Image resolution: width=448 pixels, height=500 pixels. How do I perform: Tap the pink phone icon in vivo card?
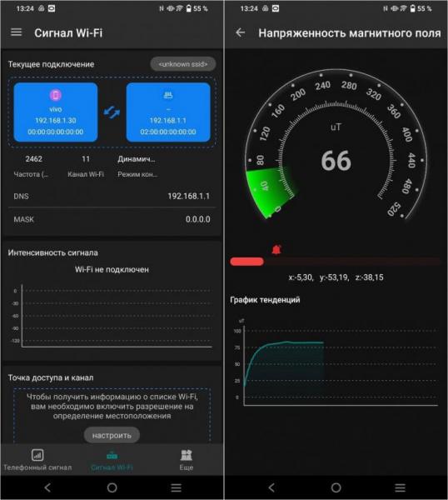[56, 95]
